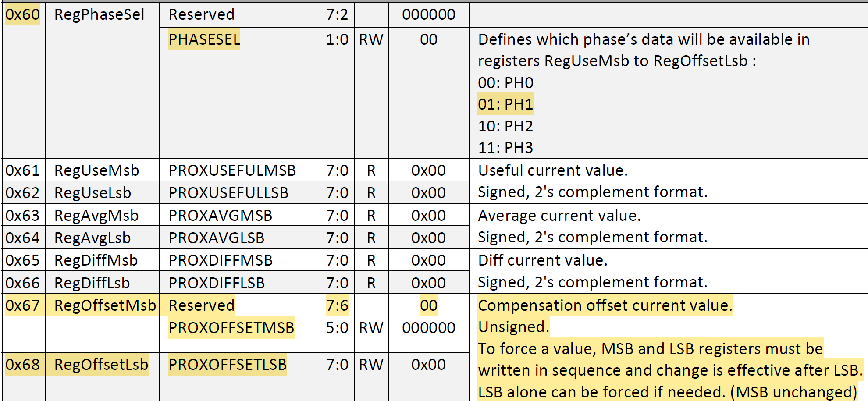Click the RegDiffMsb register name

96,260
